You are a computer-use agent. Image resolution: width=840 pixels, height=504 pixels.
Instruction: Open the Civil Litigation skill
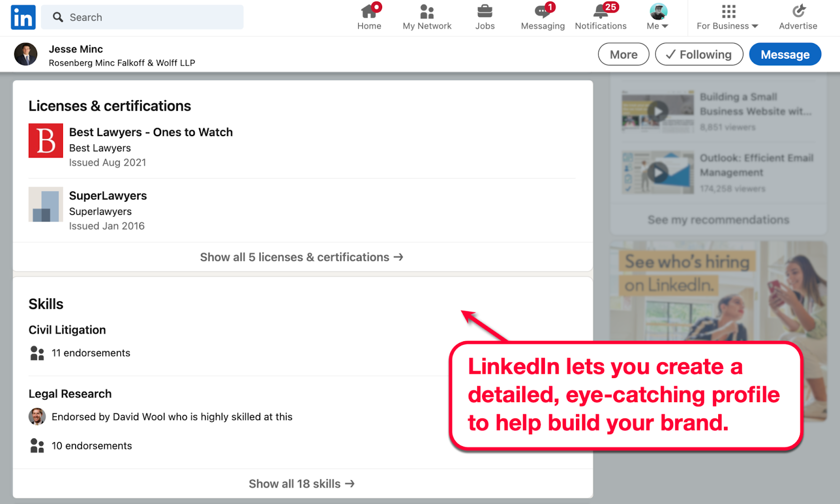(x=67, y=330)
